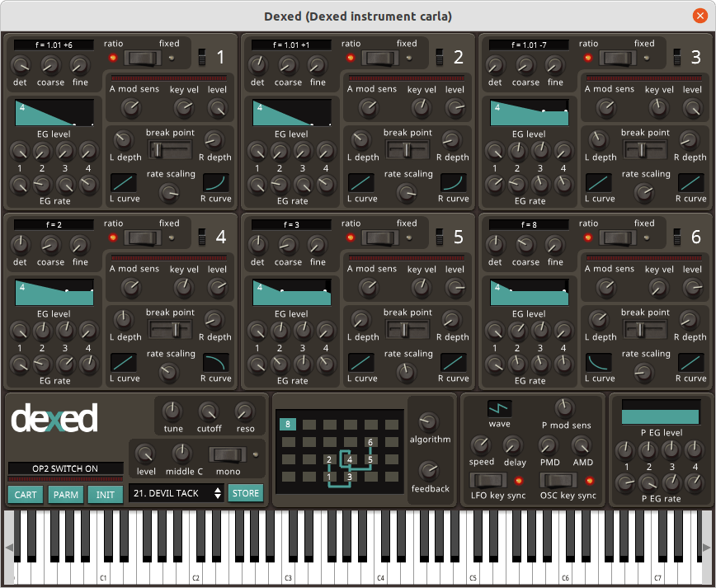
Task: Switch off operator 6 on/off switch
Action: (x=677, y=237)
